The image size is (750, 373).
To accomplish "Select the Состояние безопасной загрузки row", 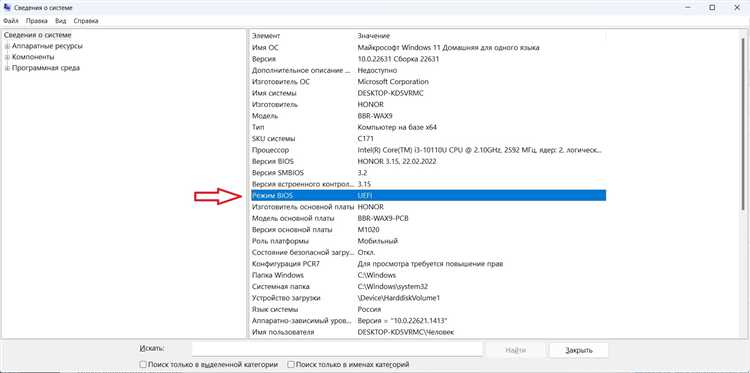I will 428,252.
